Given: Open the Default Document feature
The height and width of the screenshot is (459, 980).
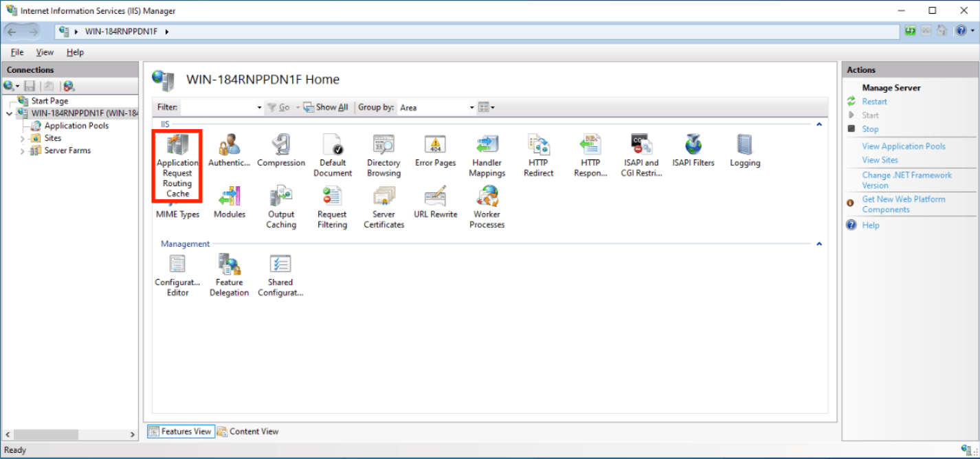Looking at the screenshot, I should (333, 156).
